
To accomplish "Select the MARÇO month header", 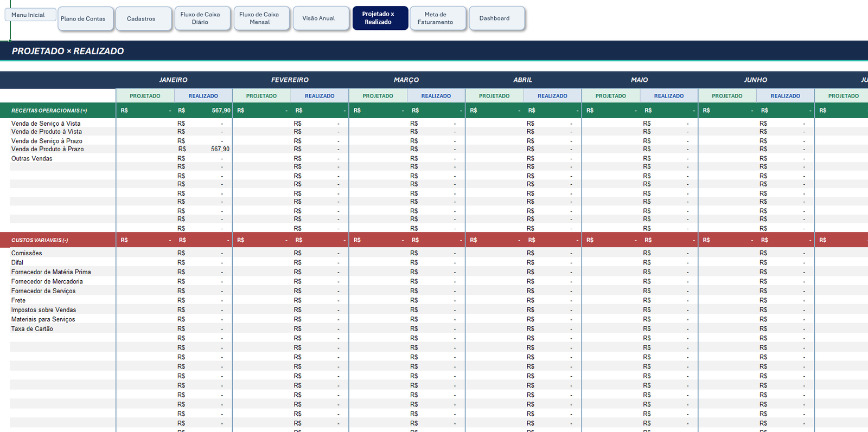I will (x=406, y=80).
